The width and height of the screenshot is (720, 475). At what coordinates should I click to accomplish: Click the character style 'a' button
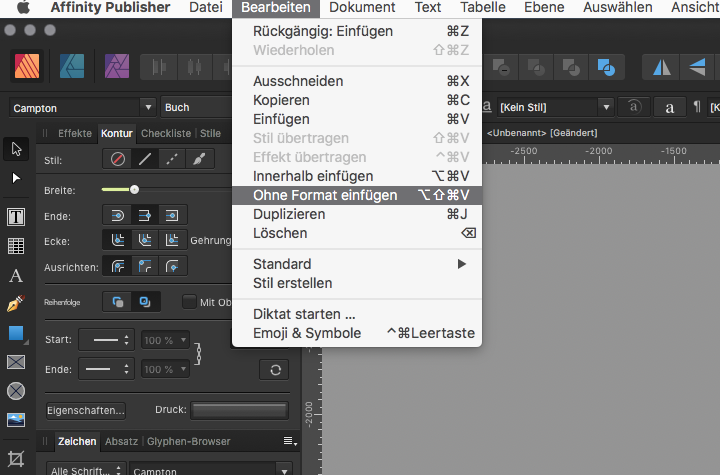(669, 107)
